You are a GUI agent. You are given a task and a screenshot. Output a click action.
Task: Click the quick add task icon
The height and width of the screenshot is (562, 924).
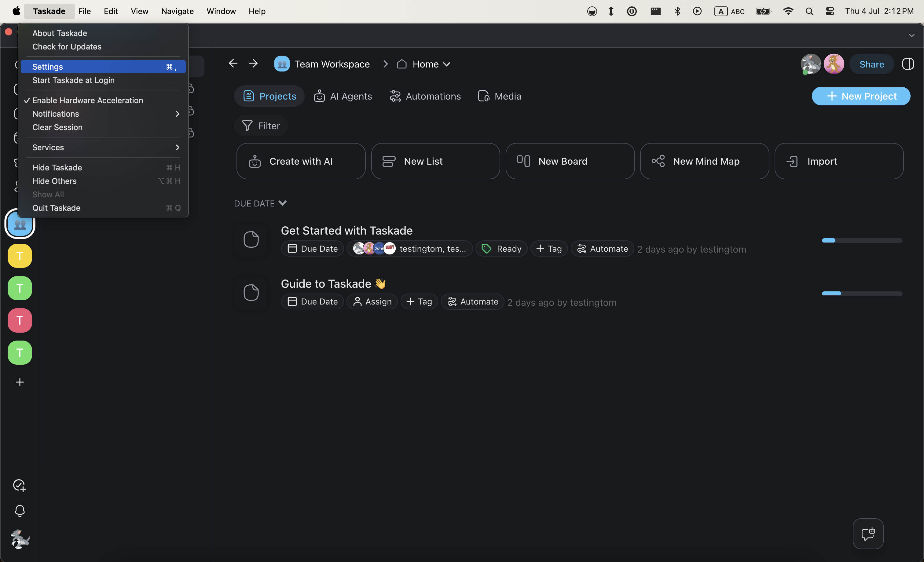pos(20,485)
